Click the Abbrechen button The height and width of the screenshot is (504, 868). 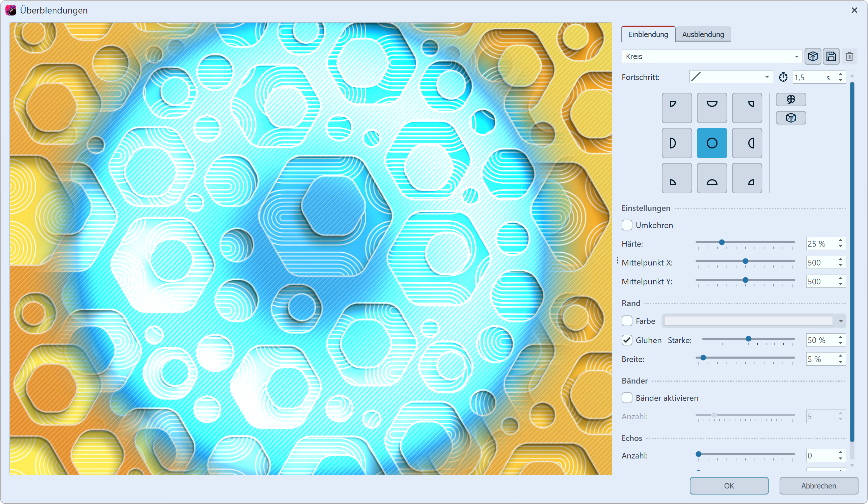(x=818, y=486)
